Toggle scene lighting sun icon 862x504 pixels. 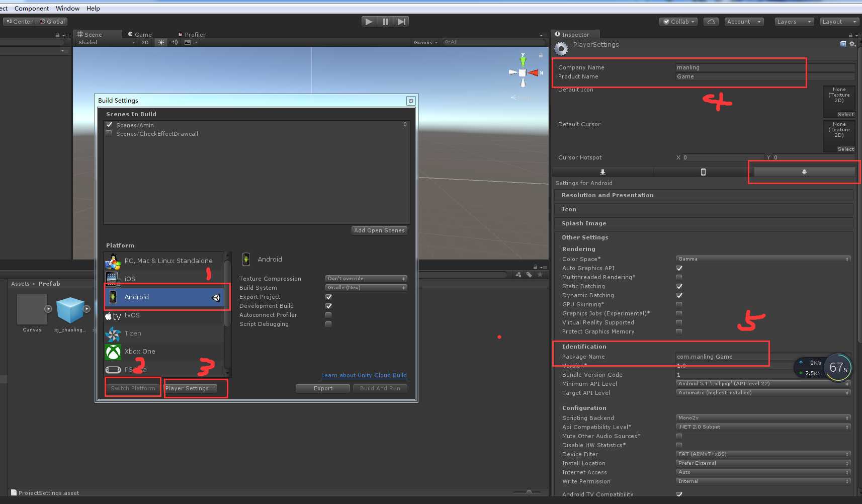[161, 42]
